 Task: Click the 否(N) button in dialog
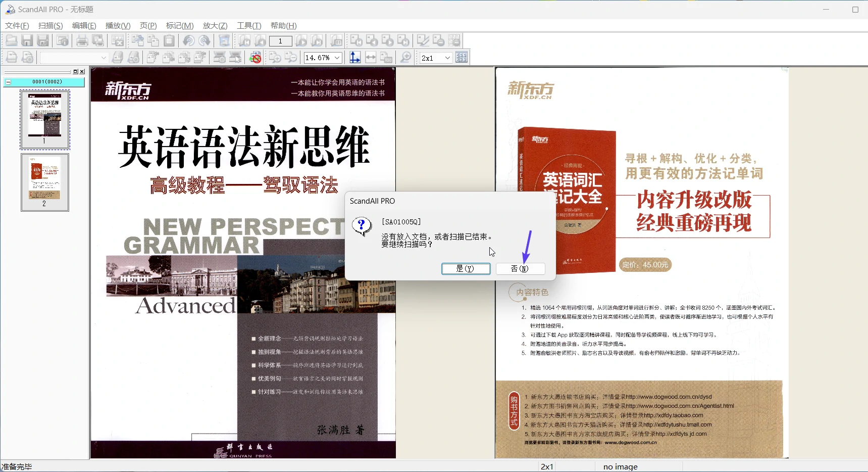[x=520, y=268]
